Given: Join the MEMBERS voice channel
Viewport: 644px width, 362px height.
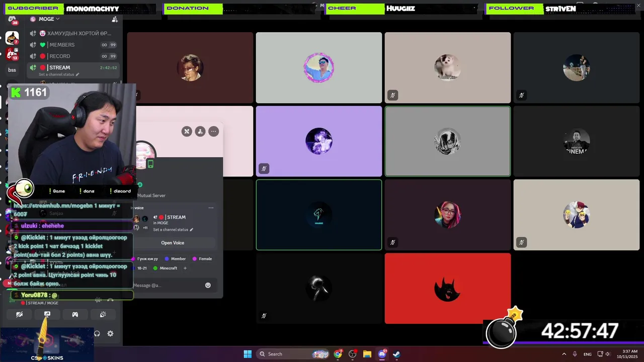Looking at the screenshot, I should [x=73, y=45].
